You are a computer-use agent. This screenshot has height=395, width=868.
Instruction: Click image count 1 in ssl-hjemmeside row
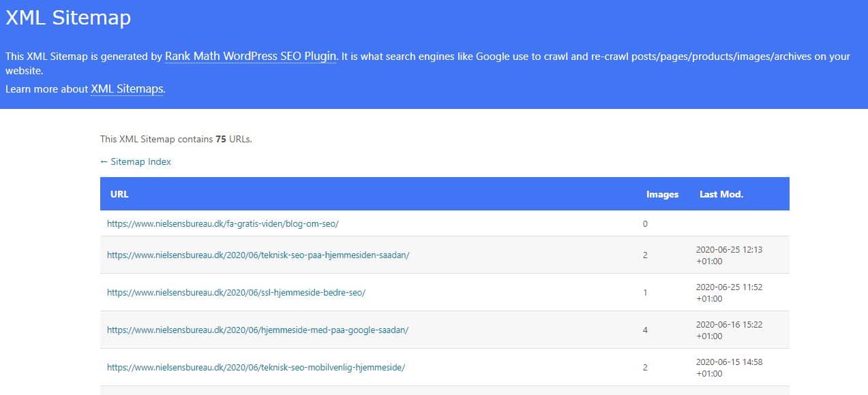[x=645, y=293]
